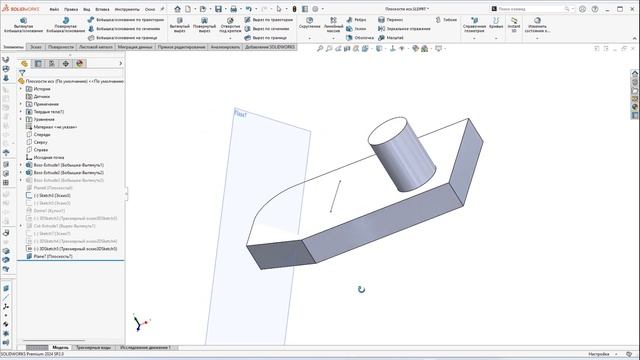Viewport: 640px width, 360px height.
Task: Open the dropdown arrow under Скругление
Action: coord(309,38)
